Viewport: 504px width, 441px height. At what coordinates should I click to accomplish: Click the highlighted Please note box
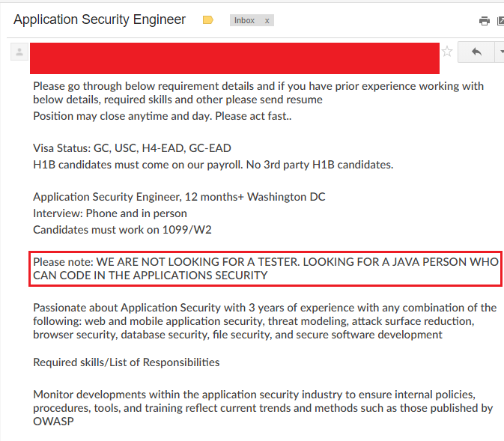coord(266,269)
